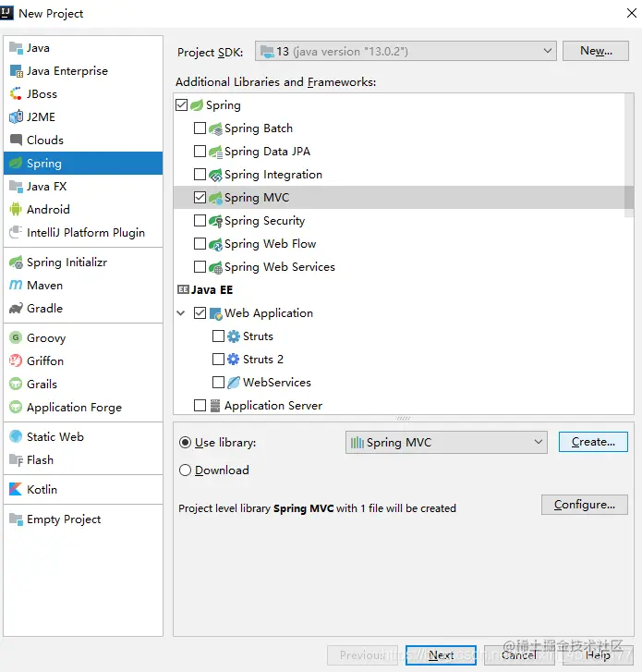
Task: Click the Java Enterprise icon
Action: click(16, 71)
